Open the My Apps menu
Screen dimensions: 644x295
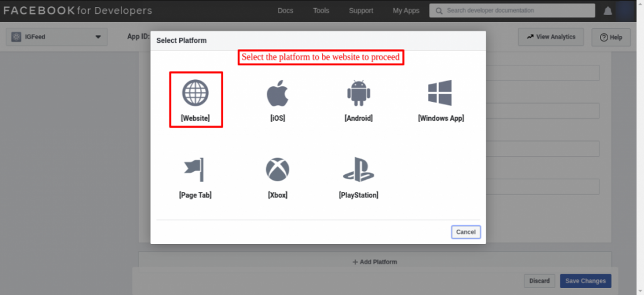click(x=406, y=11)
